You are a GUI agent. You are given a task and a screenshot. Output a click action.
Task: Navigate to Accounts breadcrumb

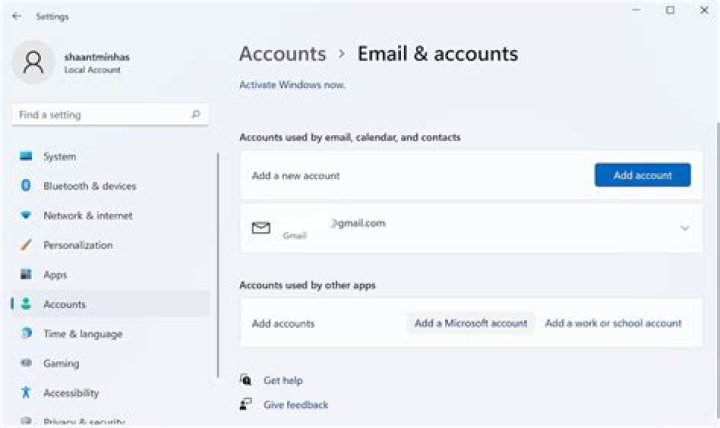click(x=282, y=54)
